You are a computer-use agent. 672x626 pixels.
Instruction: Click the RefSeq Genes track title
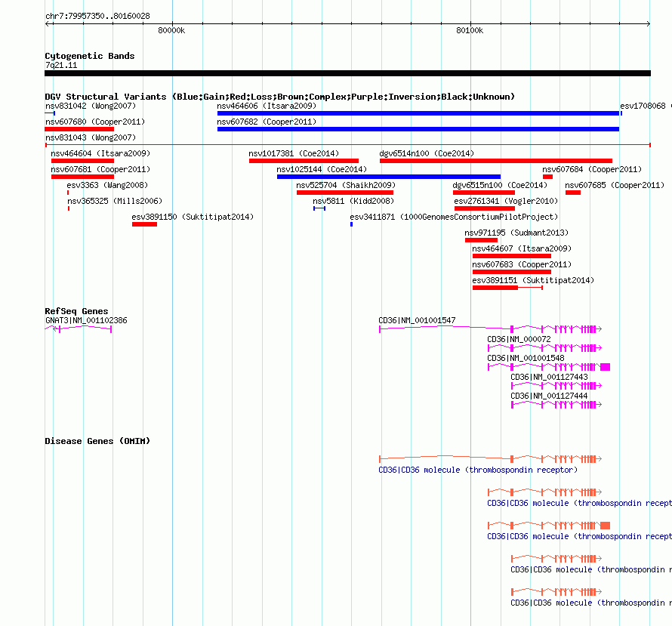(76, 312)
